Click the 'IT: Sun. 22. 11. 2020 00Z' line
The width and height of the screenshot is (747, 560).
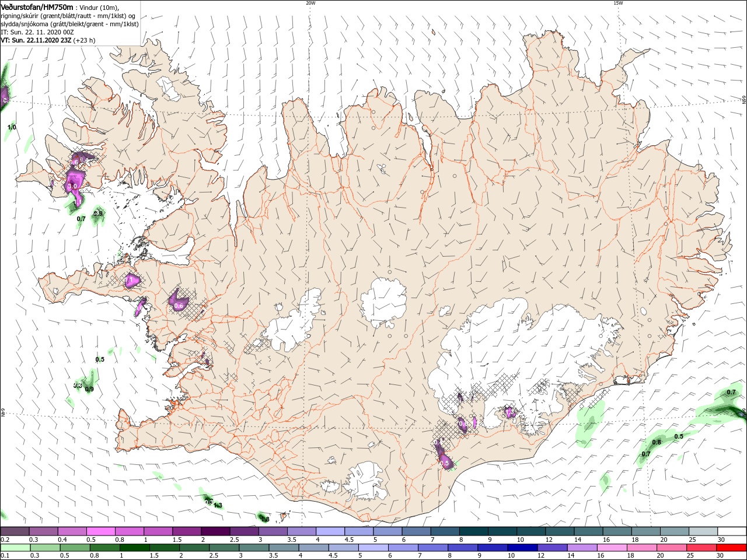click(x=36, y=32)
